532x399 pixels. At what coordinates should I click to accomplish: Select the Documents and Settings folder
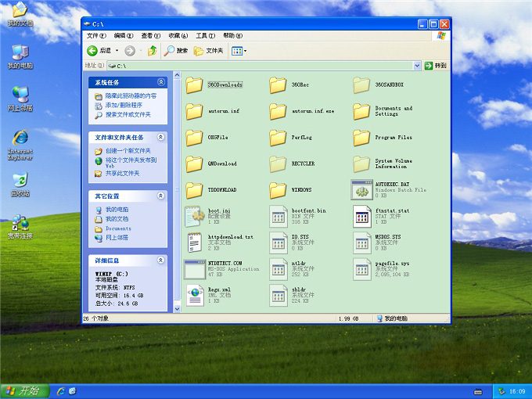[x=361, y=111]
